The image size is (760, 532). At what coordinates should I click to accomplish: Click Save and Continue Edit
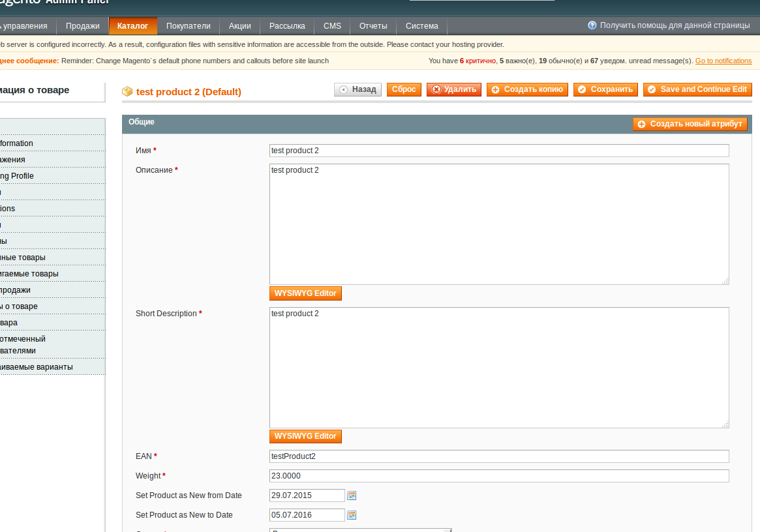pyautogui.click(x=697, y=89)
